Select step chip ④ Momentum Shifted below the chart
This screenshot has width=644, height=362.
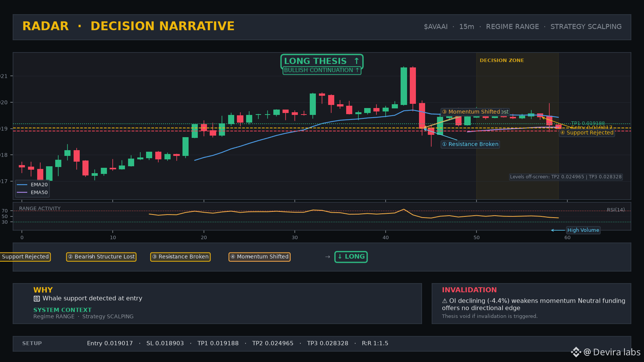[x=260, y=257]
